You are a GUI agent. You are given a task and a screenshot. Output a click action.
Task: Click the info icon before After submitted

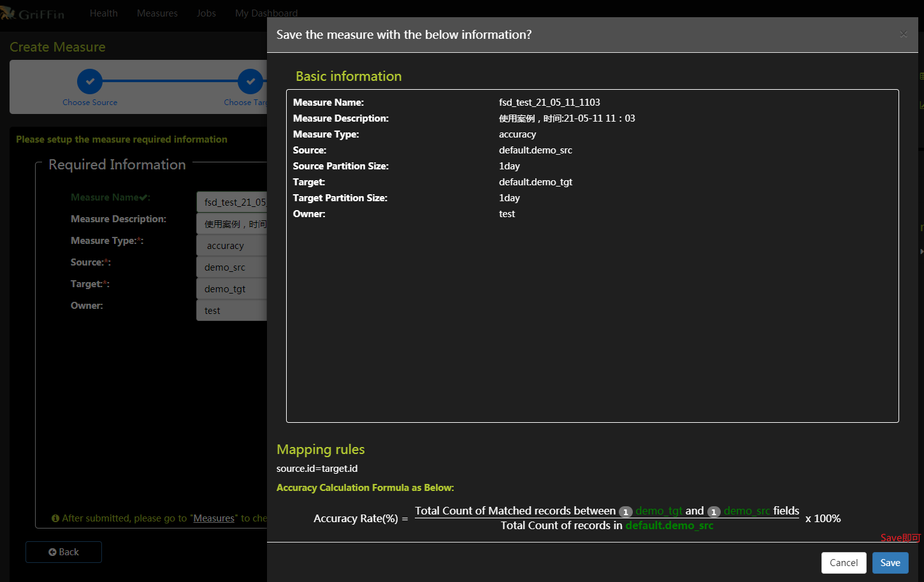(x=55, y=518)
